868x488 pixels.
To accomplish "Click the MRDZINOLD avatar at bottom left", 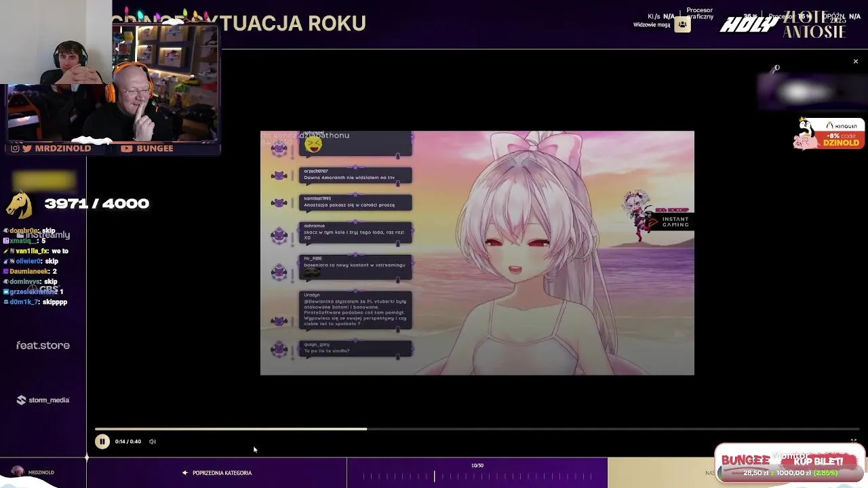I will 18,472.
